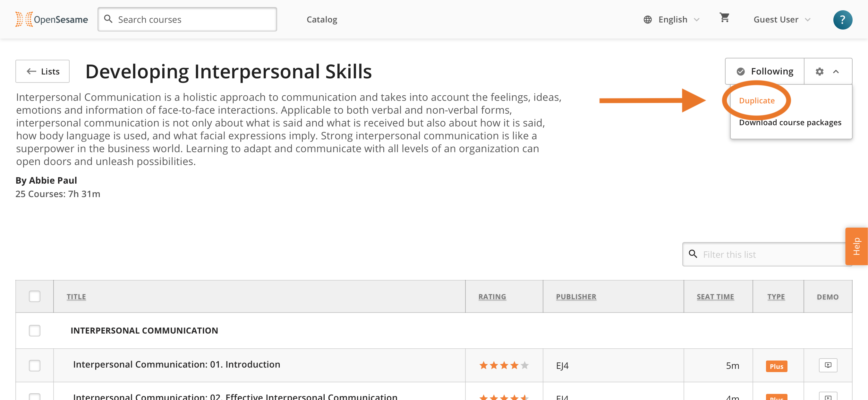
Task: Click the magnifier icon in list filter
Action: (x=693, y=254)
